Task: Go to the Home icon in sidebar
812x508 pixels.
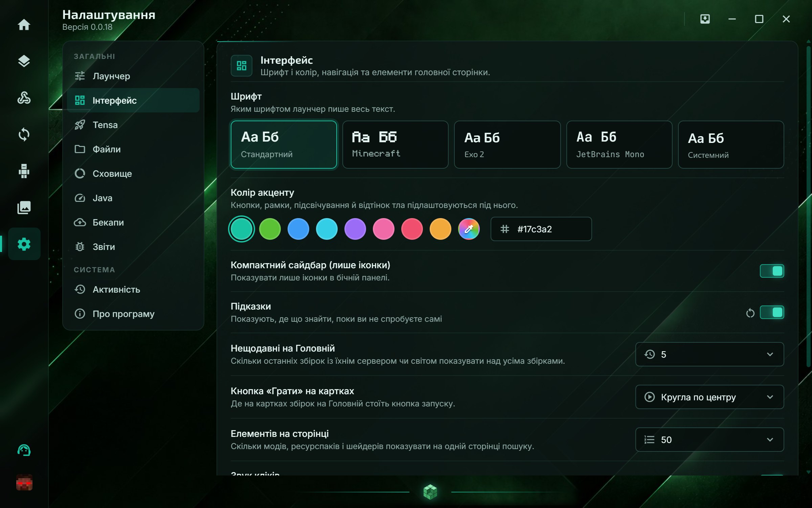Action: click(x=24, y=25)
